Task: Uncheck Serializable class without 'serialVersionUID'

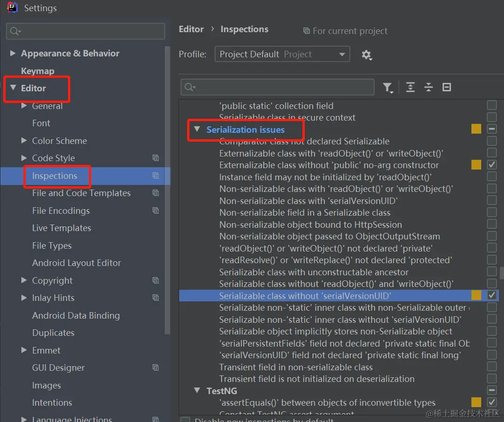Action: [492, 295]
